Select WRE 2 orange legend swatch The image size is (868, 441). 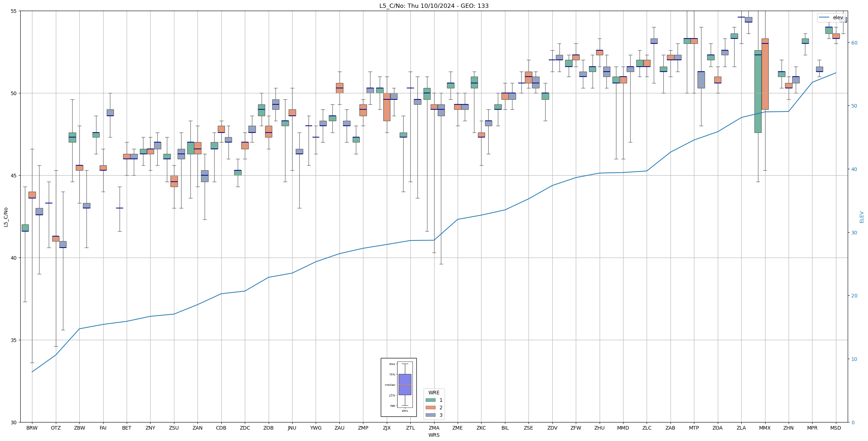pyautogui.click(x=431, y=408)
